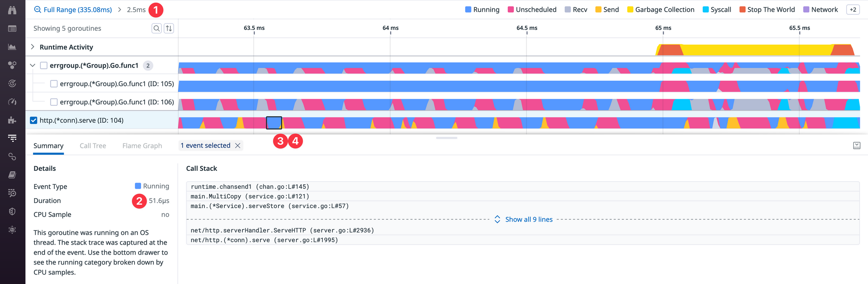
Task: Click the Details heading
Action: pyautogui.click(x=45, y=168)
